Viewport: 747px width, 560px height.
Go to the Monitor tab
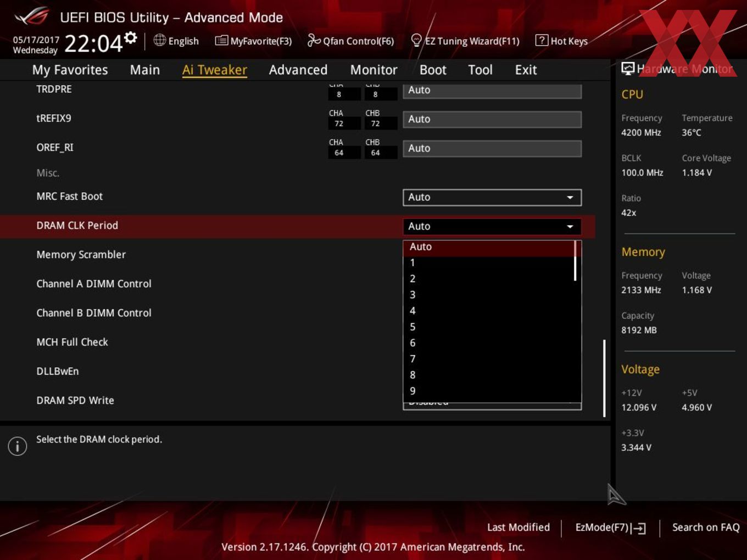(374, 70)
